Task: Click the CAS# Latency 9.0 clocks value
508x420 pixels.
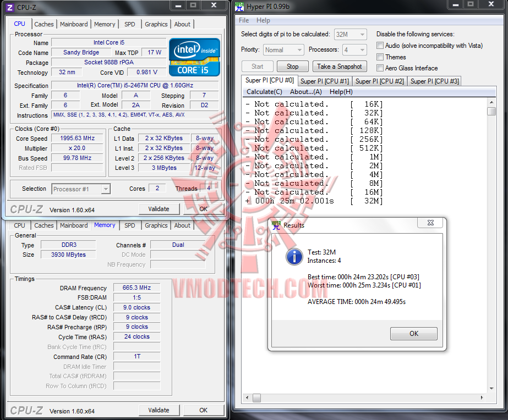Action: click(136, 307)
